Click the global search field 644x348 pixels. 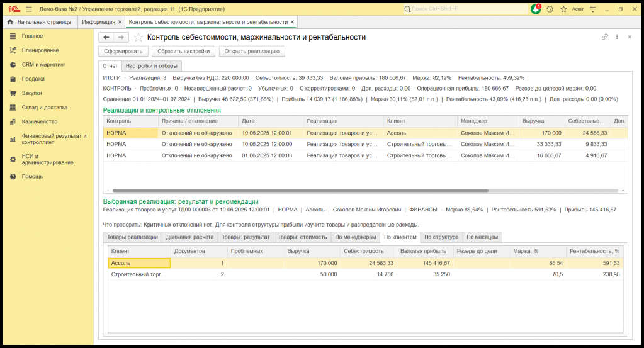(x=466, y=9)
